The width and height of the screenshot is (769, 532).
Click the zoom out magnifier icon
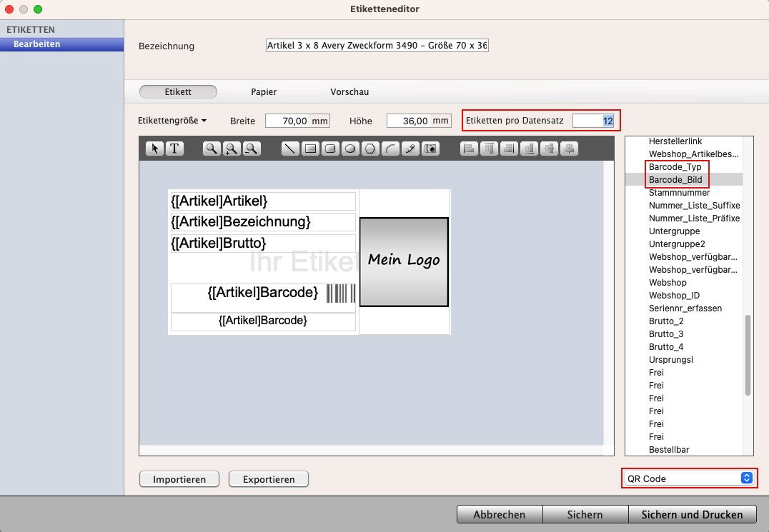coord(252,149)
